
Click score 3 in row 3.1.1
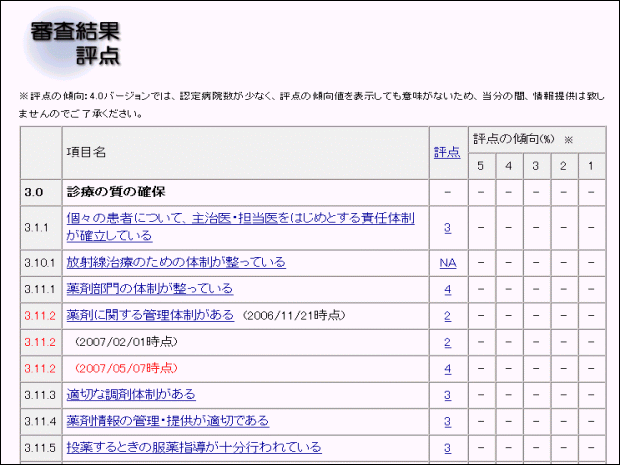tap(447, 227)
